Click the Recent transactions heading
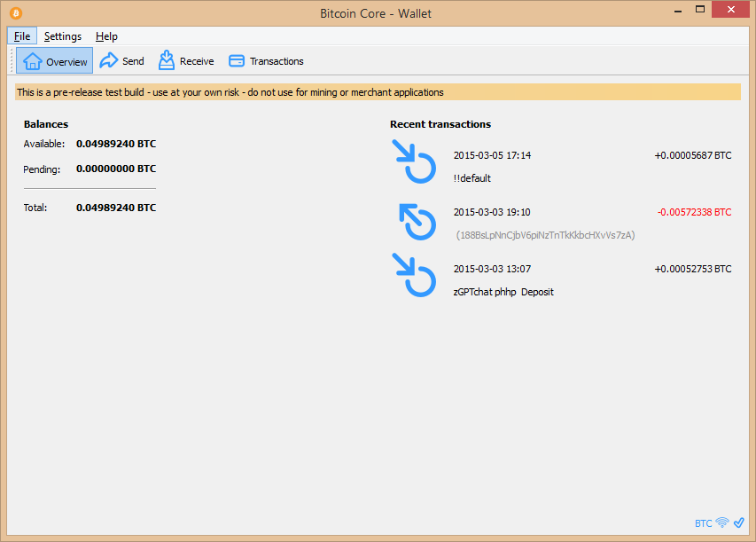Image resolution: width=756 pixels, height=542 pixels. pyautogui.click(x=440, y=124)
